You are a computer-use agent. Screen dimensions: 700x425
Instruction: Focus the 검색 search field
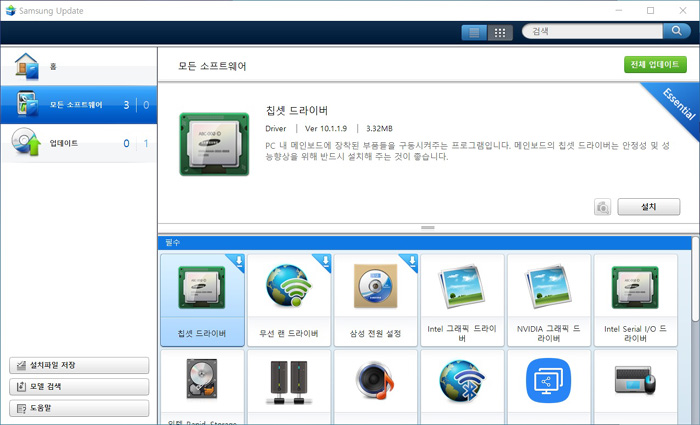[593, 31]
